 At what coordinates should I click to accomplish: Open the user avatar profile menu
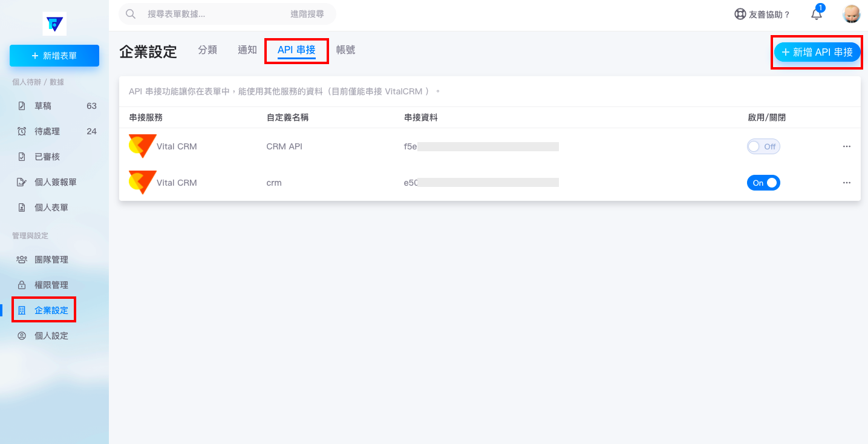851,14
